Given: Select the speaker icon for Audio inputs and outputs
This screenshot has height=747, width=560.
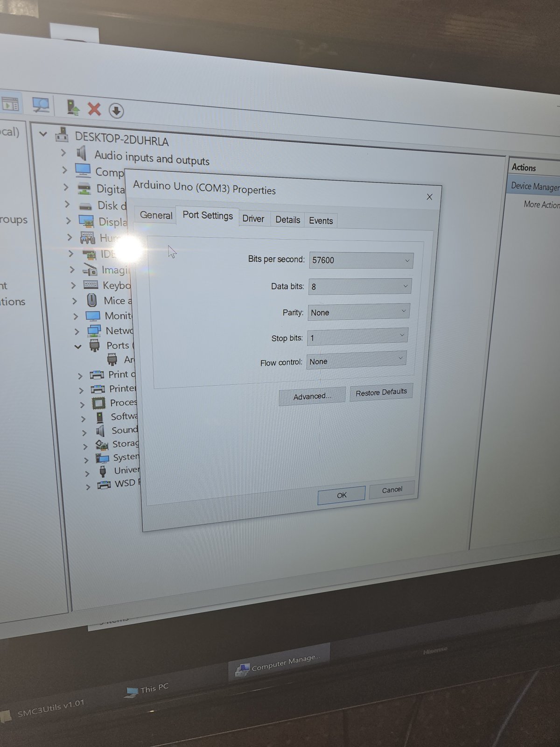Looking at the screenshot, I should (x=82, y=153).
